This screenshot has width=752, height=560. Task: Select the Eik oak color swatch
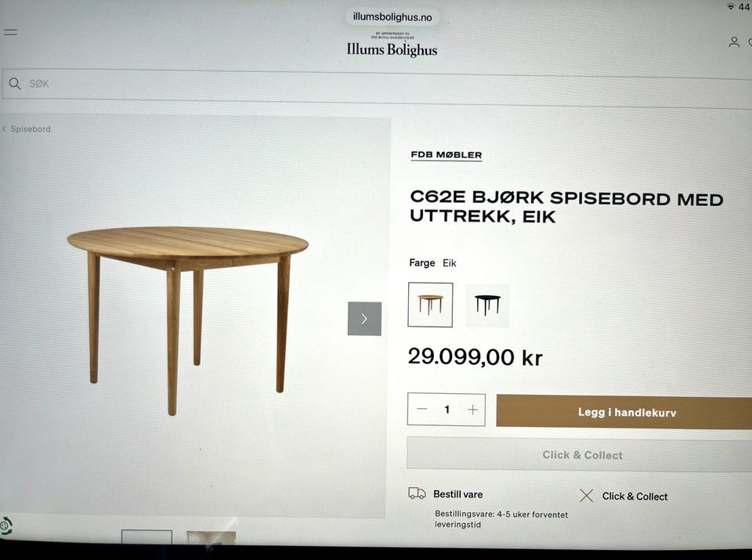click(430, 305)
